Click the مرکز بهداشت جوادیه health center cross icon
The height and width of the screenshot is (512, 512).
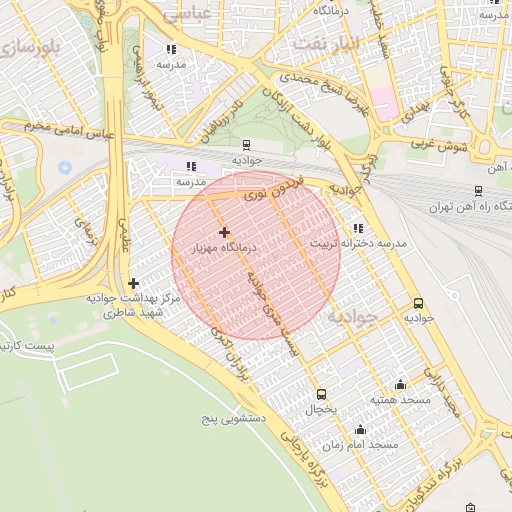coord(133,284)
